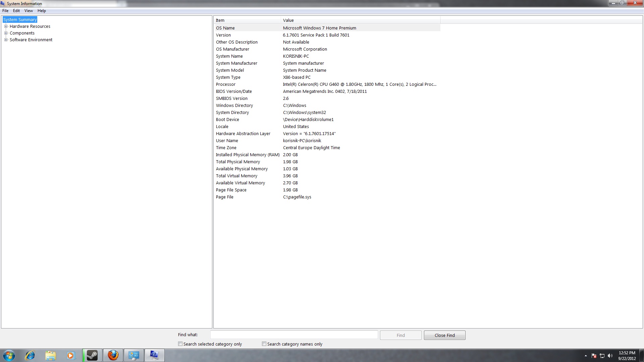
Task: Select the Boot Device row
Action: pyautogui.click(x=327, y=120)
